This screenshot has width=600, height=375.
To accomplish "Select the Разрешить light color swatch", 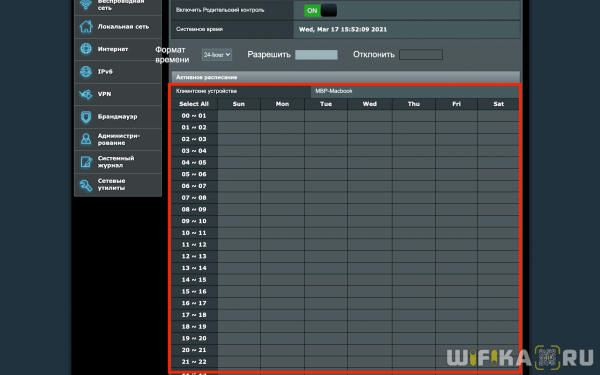I will pos(316,55).
